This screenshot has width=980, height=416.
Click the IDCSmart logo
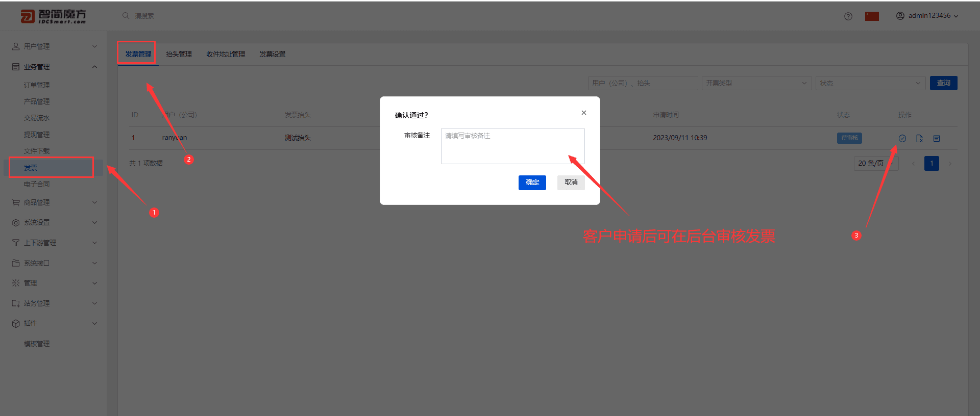click(x=53, y=16)
